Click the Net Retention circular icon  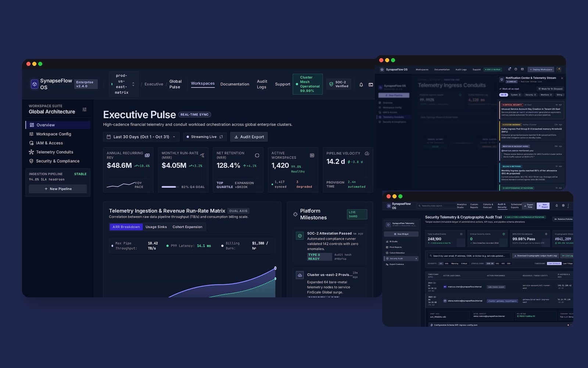tap(257, 155)
